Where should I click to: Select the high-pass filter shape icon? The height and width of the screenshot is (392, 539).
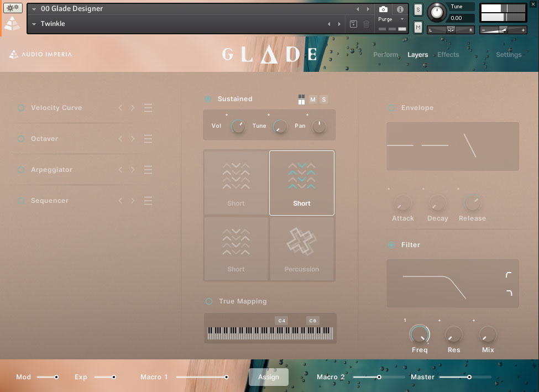click(509, 275)
